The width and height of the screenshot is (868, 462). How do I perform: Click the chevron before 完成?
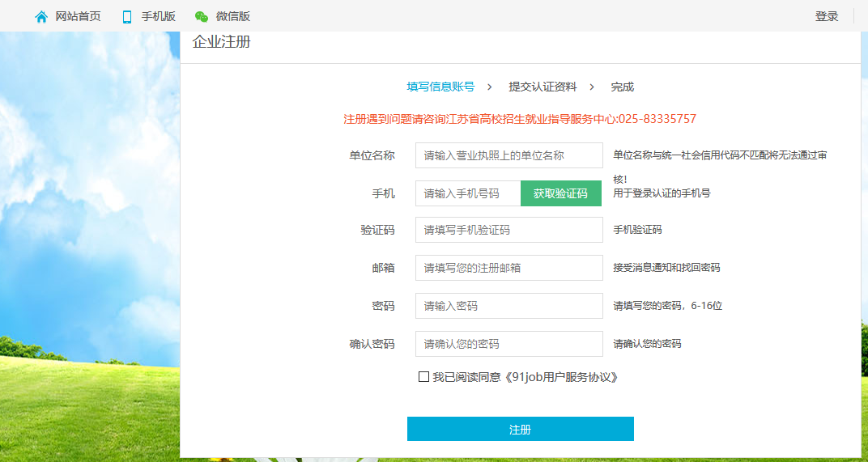pyautogui.click(x=592, y=87)
